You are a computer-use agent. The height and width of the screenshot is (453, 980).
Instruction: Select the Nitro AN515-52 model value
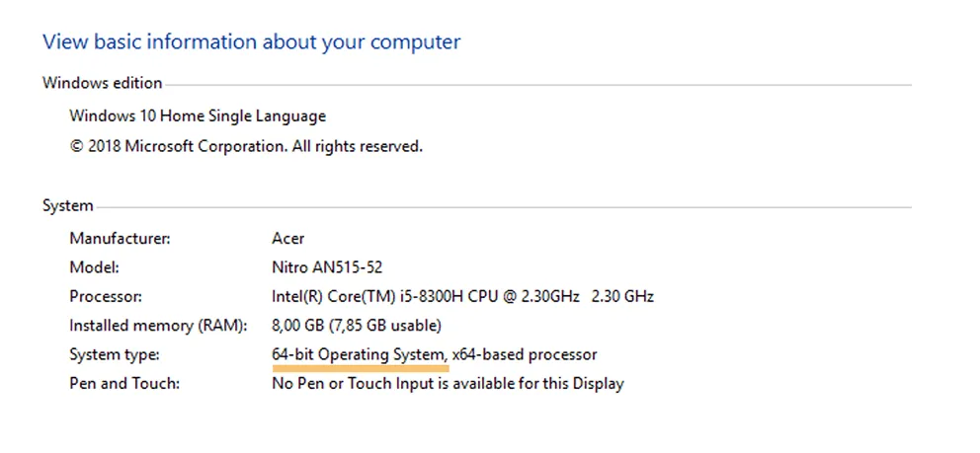[327, 267]
